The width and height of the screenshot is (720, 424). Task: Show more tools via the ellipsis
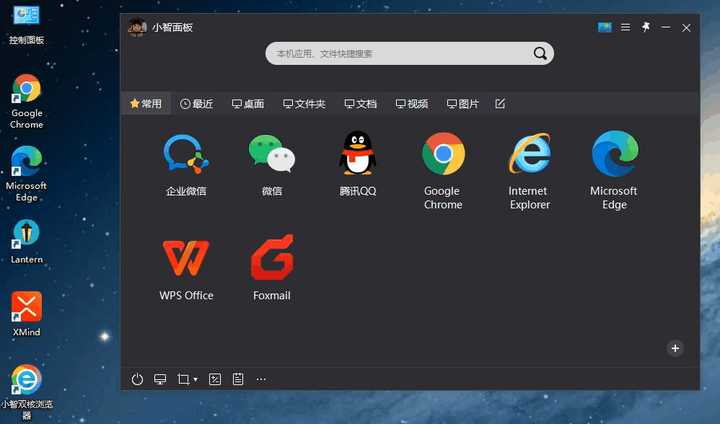click(x=261, y=379)
